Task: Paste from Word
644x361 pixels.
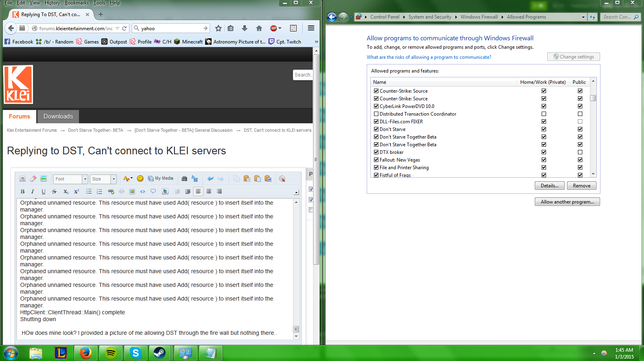Action: click(x=268, y=178)
